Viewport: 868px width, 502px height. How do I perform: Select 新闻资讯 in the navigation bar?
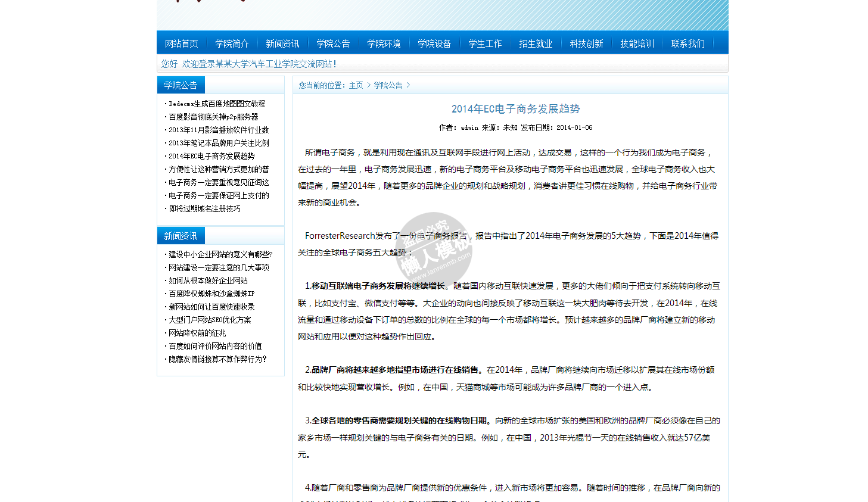point(282,43)
